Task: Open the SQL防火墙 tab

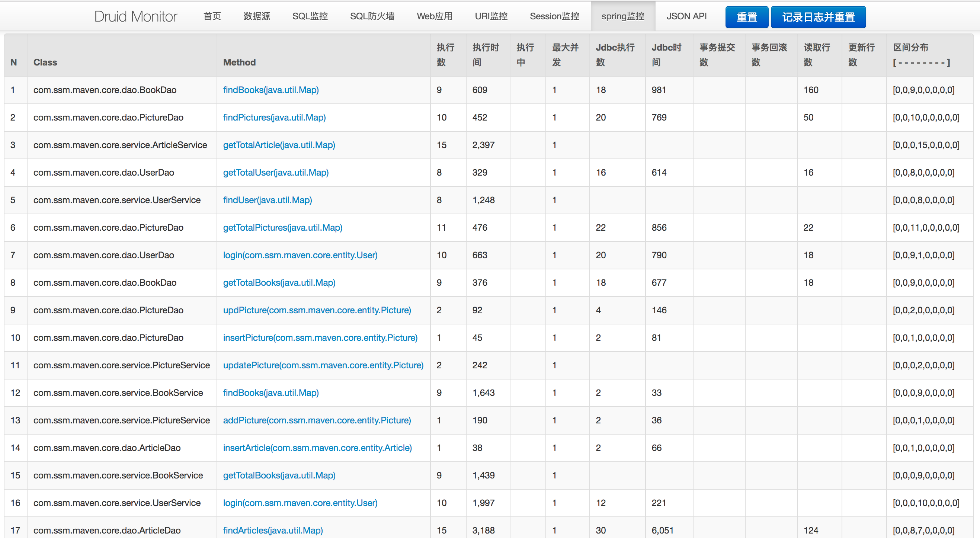Action: pos(372,16)
